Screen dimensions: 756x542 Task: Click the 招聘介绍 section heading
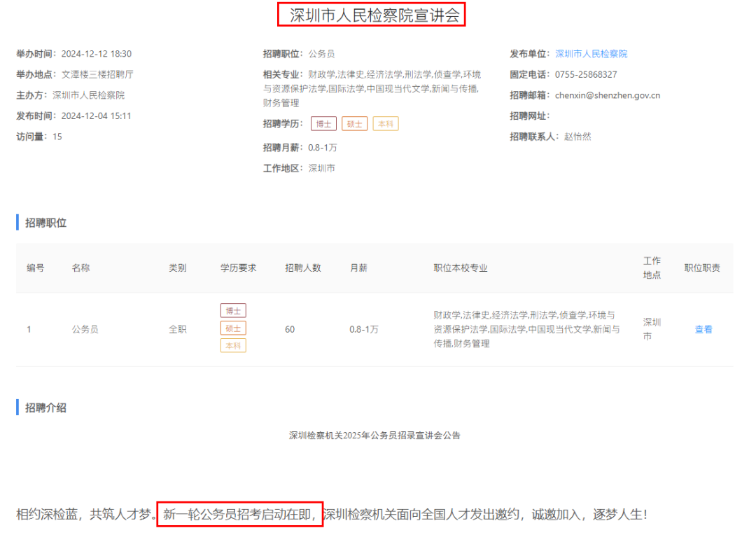(x=45, y=408)
